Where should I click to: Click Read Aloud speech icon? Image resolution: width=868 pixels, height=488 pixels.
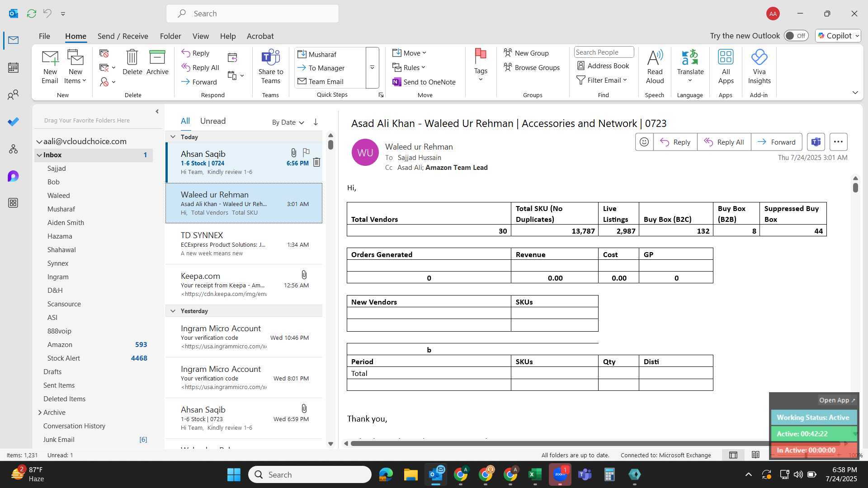tap(655, 67)
